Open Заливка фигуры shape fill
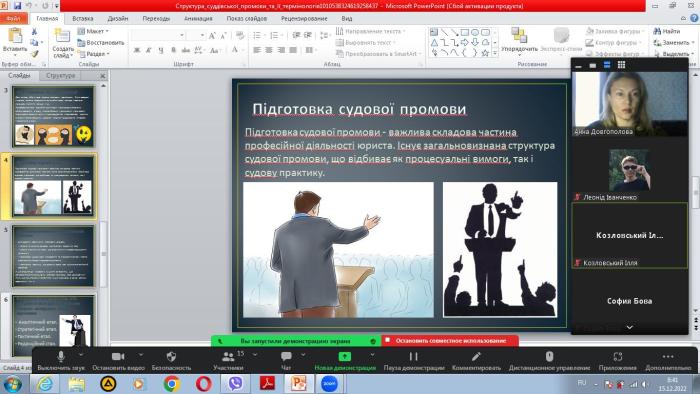The width and height of the screenshot is (700, 394). click(x=615, y=31)
